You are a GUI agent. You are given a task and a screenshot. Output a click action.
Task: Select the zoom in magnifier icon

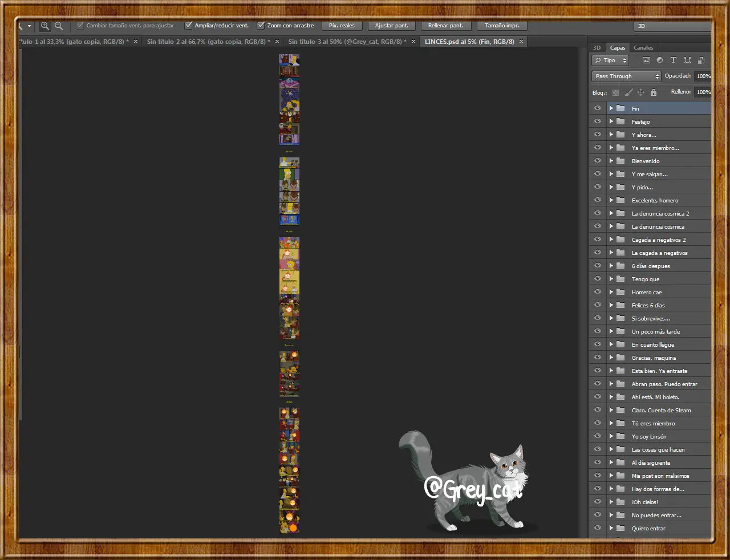tap(44, 26)
